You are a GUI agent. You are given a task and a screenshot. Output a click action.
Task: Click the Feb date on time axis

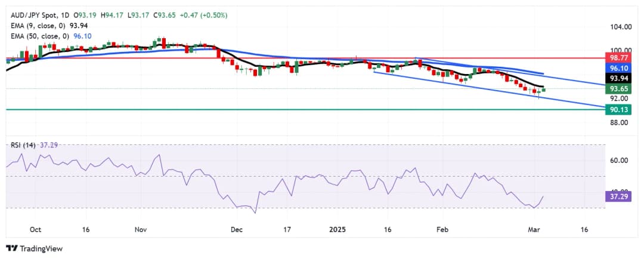(x=442, y=229)
